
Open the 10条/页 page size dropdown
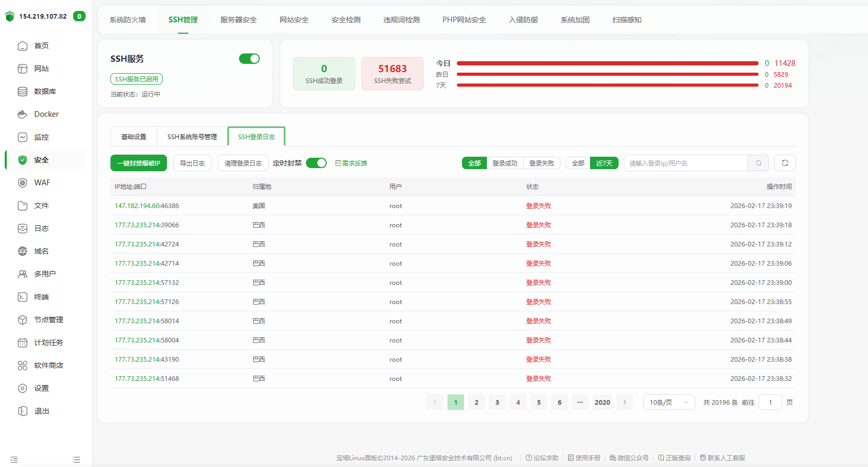(669, 402)
